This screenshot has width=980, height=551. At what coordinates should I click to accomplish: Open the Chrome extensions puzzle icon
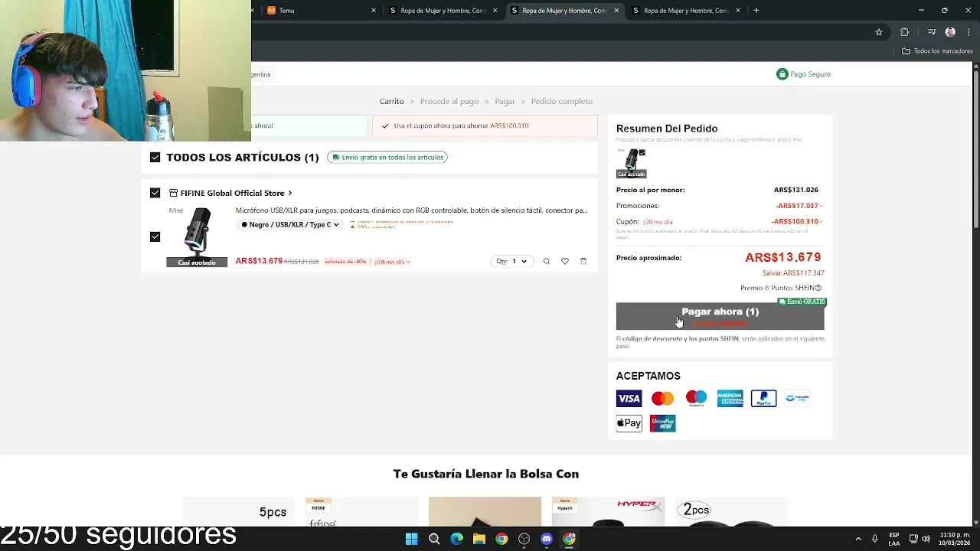click(905, 32)
